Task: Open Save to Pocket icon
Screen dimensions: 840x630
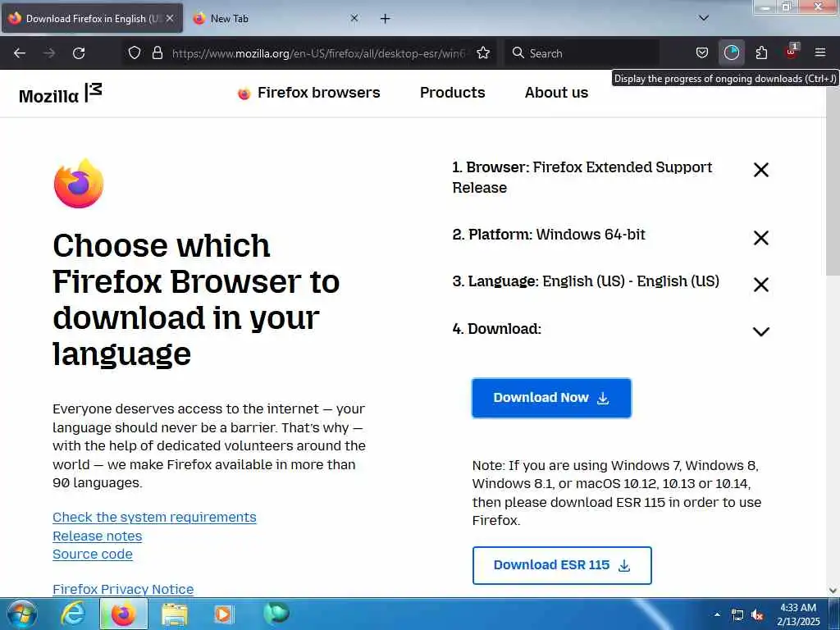Action: pos(702,52)
